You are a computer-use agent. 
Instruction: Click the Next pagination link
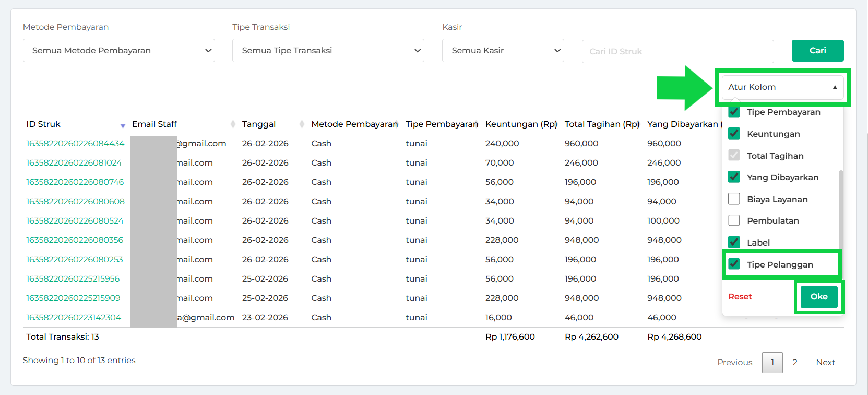[825, 363]
